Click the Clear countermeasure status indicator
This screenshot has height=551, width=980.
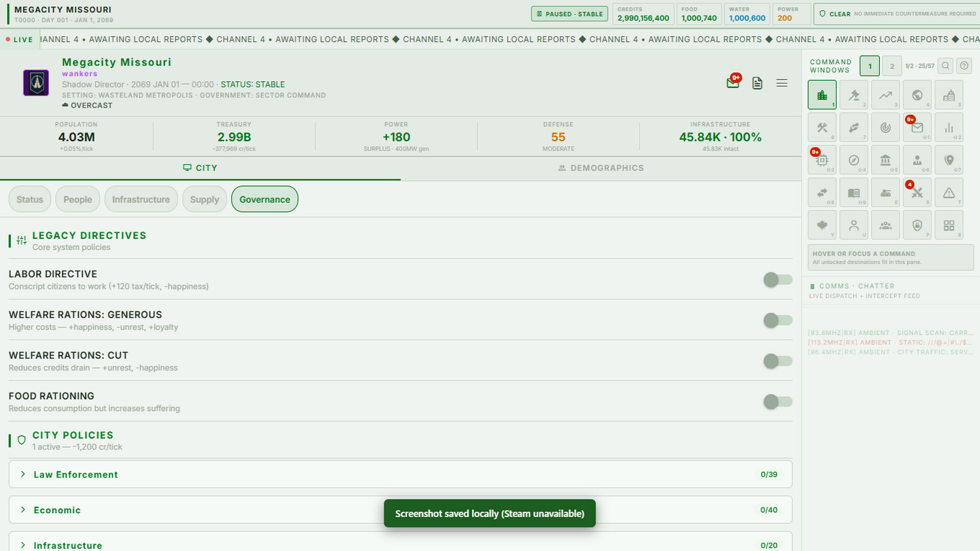[897, 14]
